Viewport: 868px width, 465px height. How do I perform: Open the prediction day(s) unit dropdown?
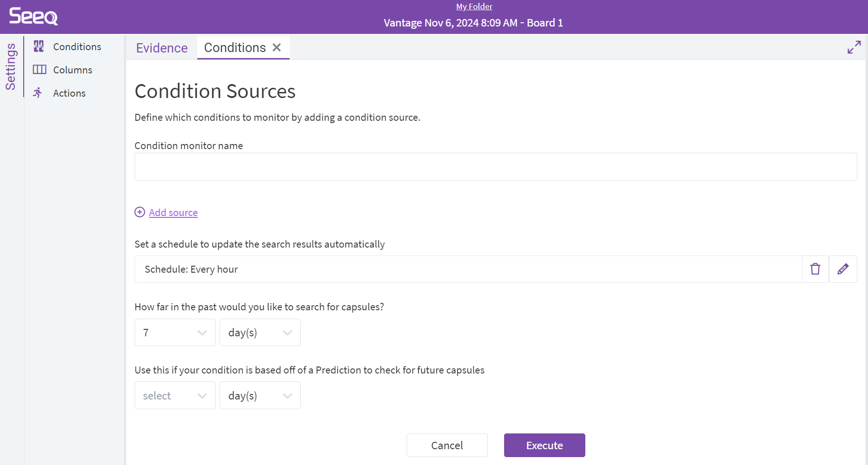coord(260,396)
